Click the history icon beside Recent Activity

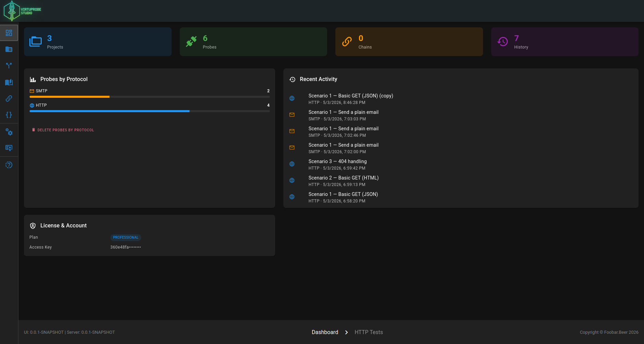point(292,79)
